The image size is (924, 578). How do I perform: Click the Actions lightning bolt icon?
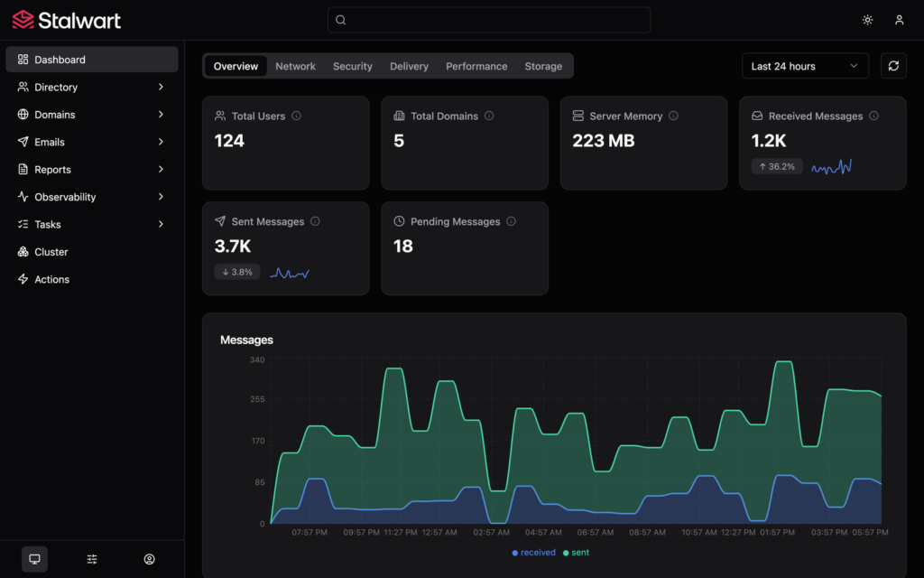tap(23, 279)
